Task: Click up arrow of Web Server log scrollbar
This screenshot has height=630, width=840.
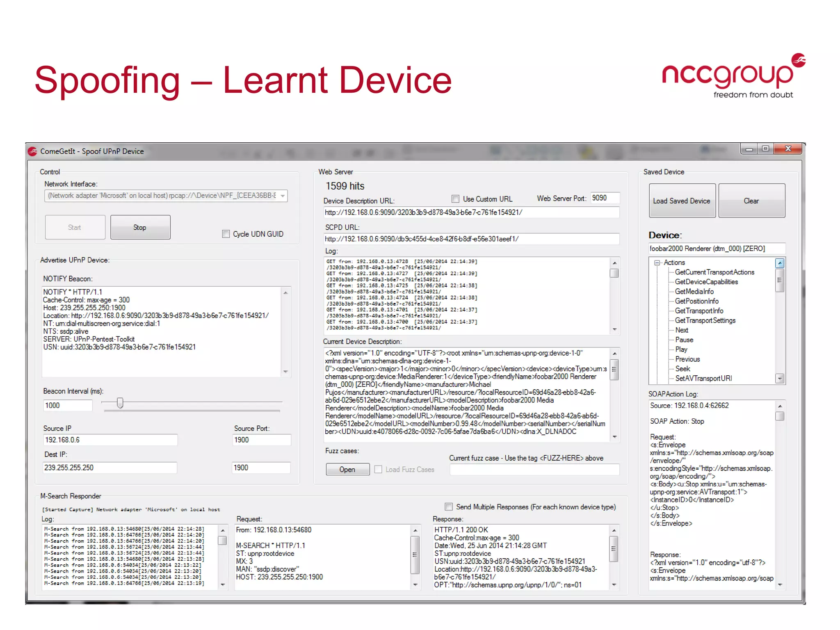Action: click(614, 263)
